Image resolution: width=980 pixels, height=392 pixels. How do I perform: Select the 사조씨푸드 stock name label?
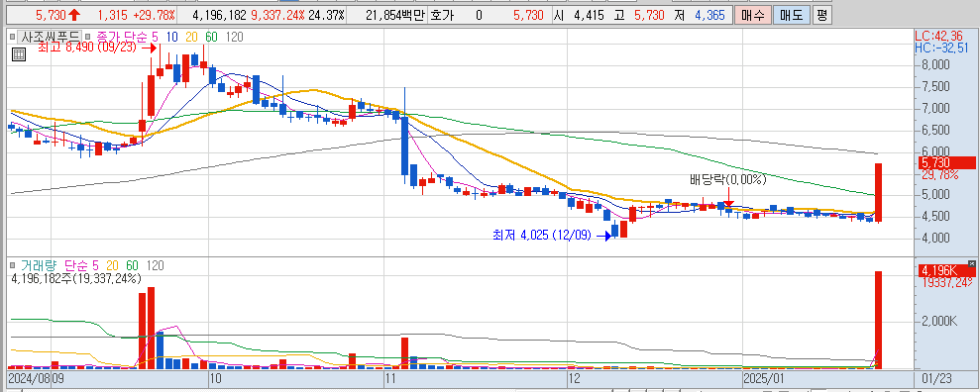click(49, 37)
